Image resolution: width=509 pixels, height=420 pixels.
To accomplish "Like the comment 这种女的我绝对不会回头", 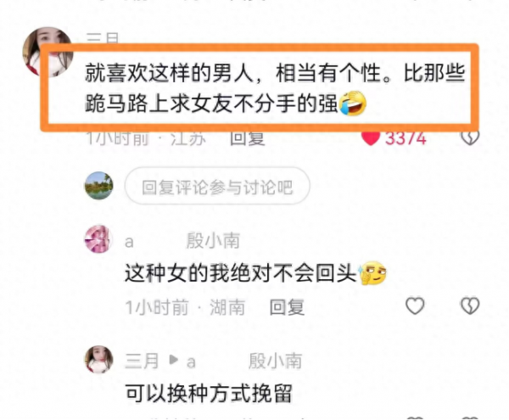I will click(x=415, y=305).
